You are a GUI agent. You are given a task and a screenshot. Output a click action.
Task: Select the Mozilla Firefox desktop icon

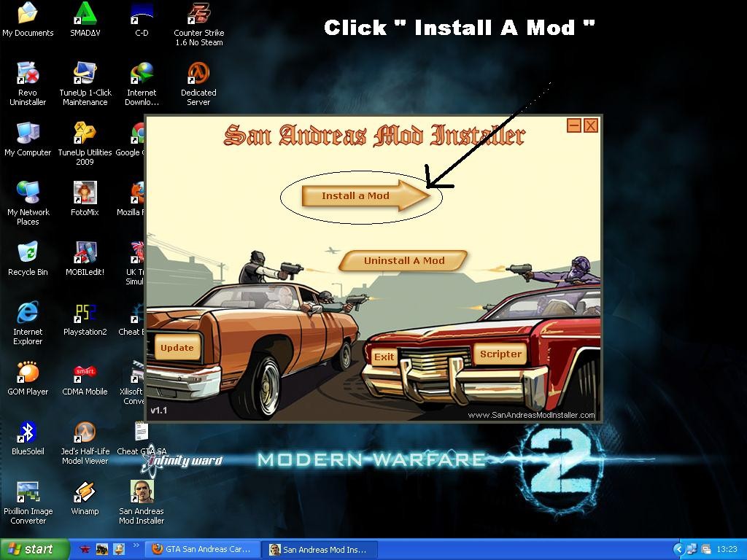coord(131,198)
